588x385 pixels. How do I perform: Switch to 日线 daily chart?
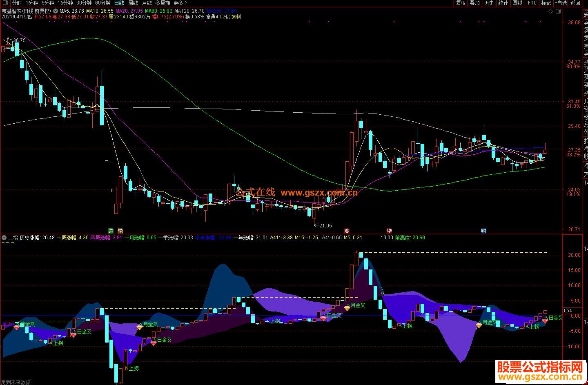point(119,3)
